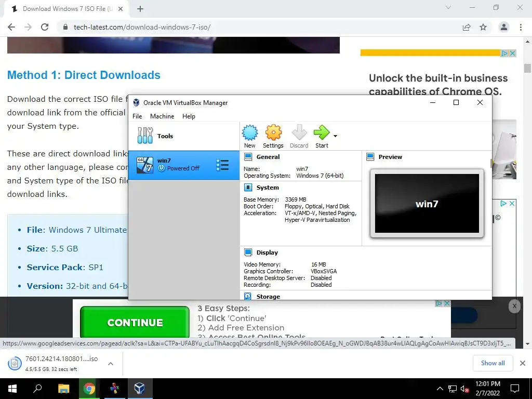Click the General section icon
The width and height of the screenshot is (532, 399).
coord(248,157)
